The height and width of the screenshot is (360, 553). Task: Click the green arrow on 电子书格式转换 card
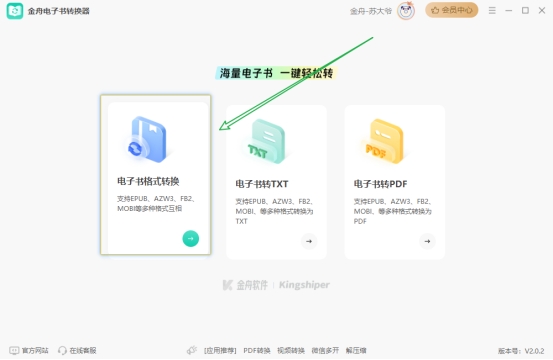191,239
